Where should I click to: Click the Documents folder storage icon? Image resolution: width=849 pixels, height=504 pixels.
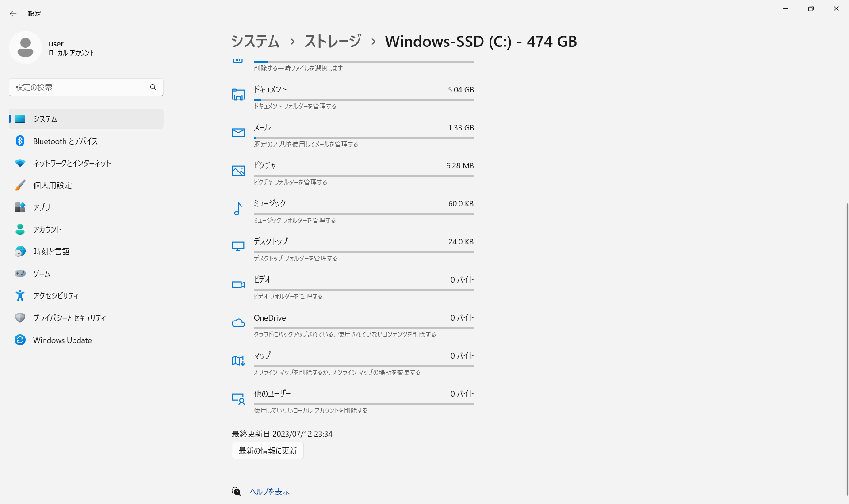coord(238,94)
